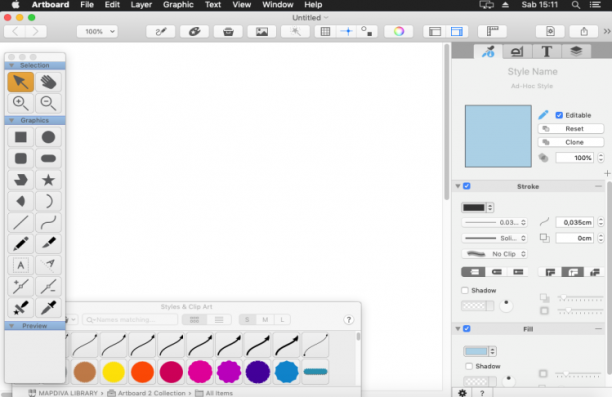Open Spotlight search in menu bar
The image size is (612, 397).
pyautogui.click(x=575, y=5)
